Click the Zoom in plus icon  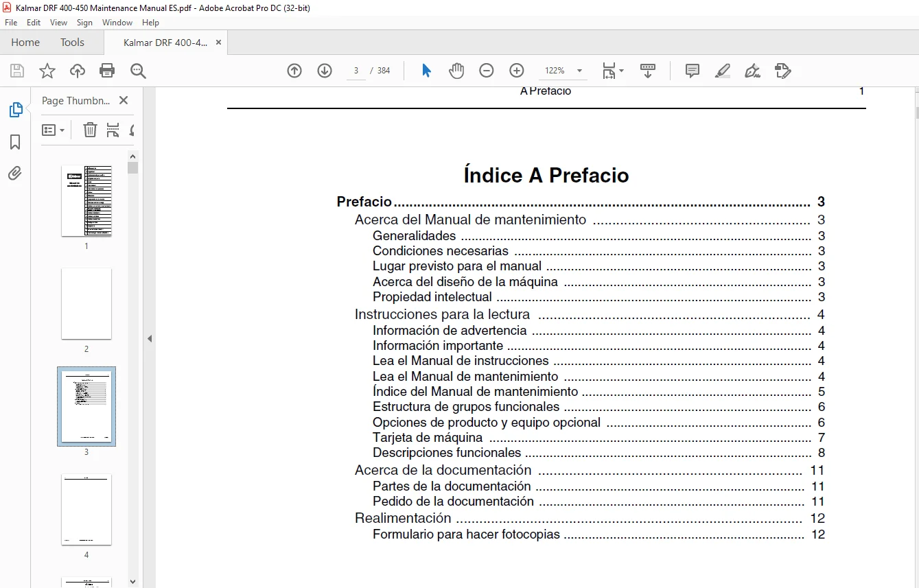[x=517, y=71]
